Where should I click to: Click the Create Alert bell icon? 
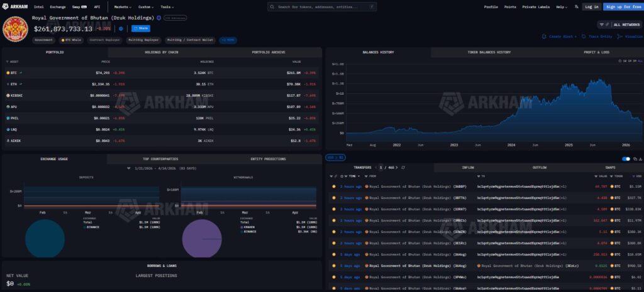[546, 36]
